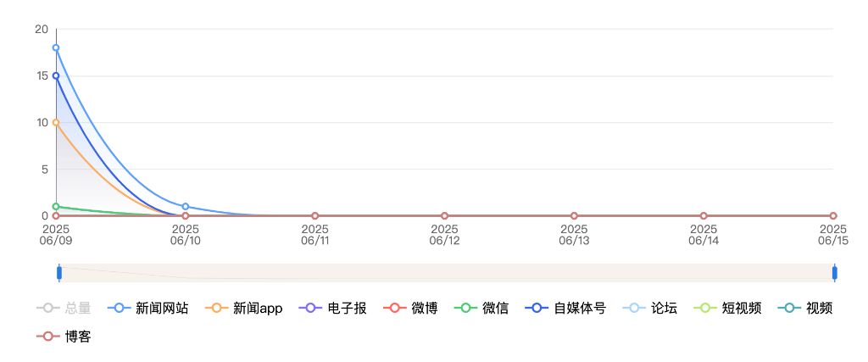868x362 pixels.
Task: Click the data point on 06/12
Action: point(444,216)
